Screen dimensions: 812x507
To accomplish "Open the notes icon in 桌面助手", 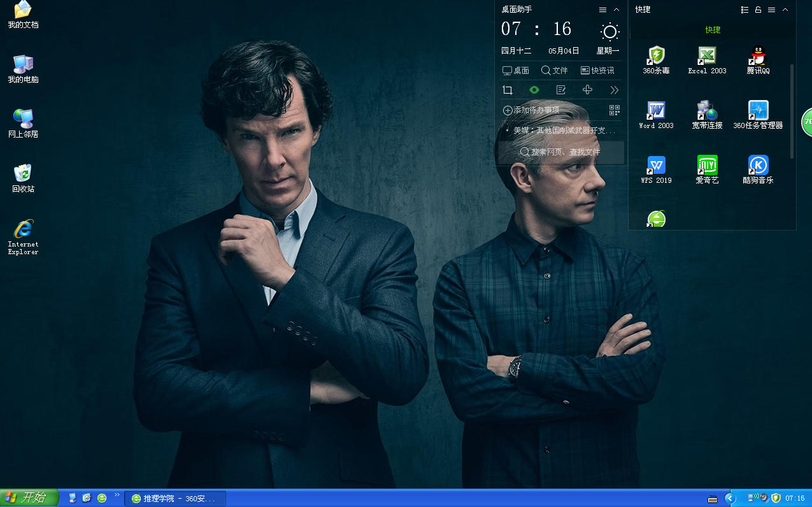I will point(561,90).
